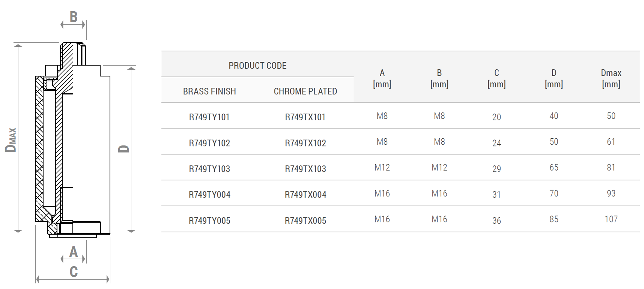Click product code R749TY004
Viewport: 644px width, 289px height.
coord(209,195)
